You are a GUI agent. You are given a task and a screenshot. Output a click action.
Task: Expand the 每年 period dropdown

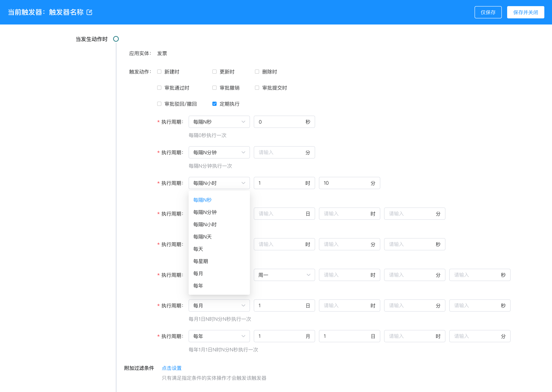[219, 336]
